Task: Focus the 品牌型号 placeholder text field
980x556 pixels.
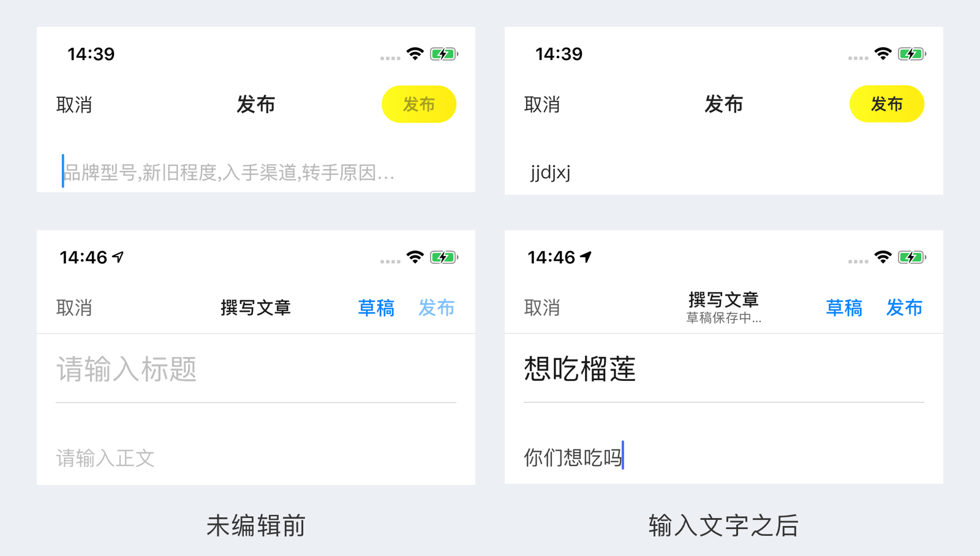Action: (230, 173)
